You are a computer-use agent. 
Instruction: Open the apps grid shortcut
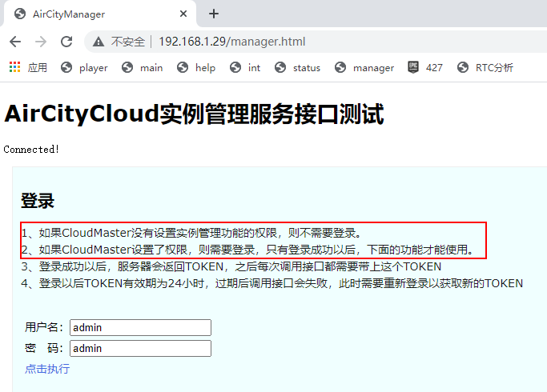click(x=28, y=68)
